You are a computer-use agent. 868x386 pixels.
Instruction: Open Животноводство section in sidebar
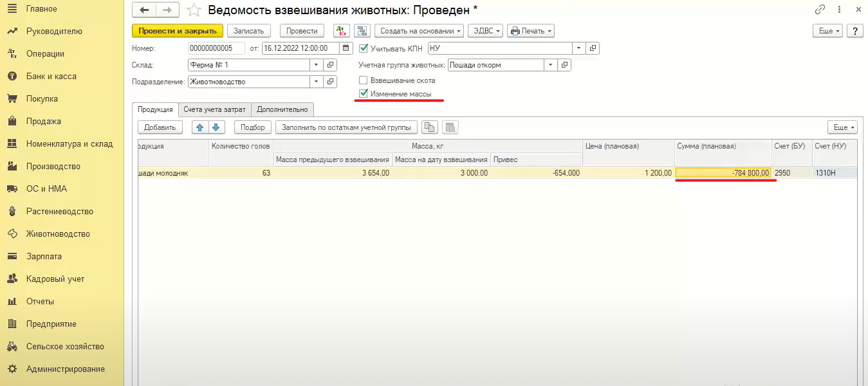pos(58,234)
